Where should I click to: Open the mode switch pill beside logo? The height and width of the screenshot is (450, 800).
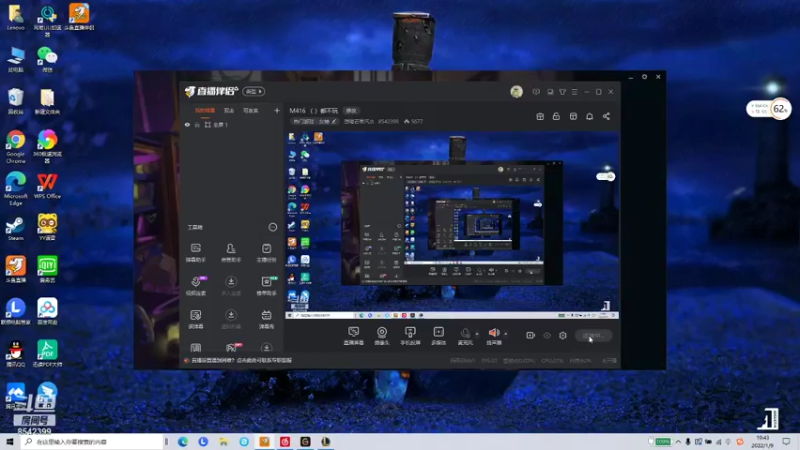pos(254,91)
